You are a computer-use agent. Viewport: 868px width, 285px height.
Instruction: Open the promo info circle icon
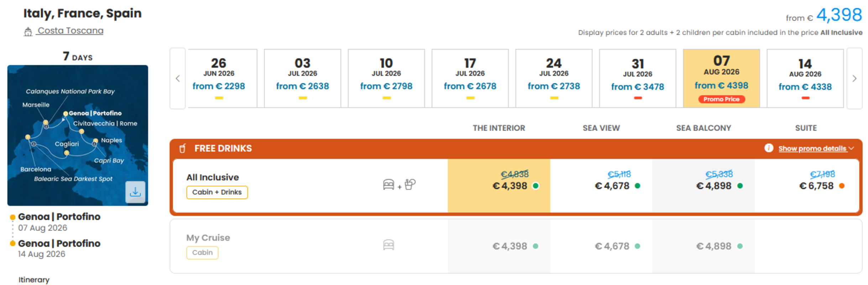coord(768,148)
